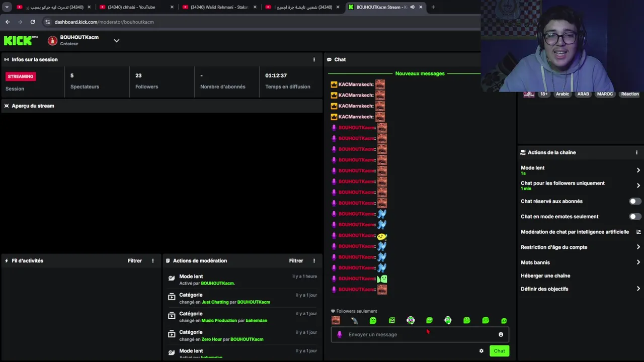
Task: Click the Zero Hour category link
Action: pyautogui.click(x=212, y=339)
